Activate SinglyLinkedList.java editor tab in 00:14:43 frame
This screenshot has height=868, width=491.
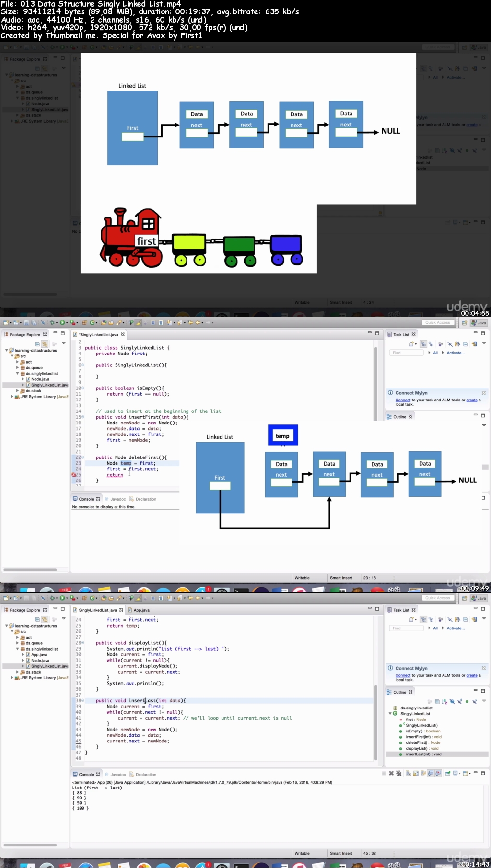coord(98,610)
